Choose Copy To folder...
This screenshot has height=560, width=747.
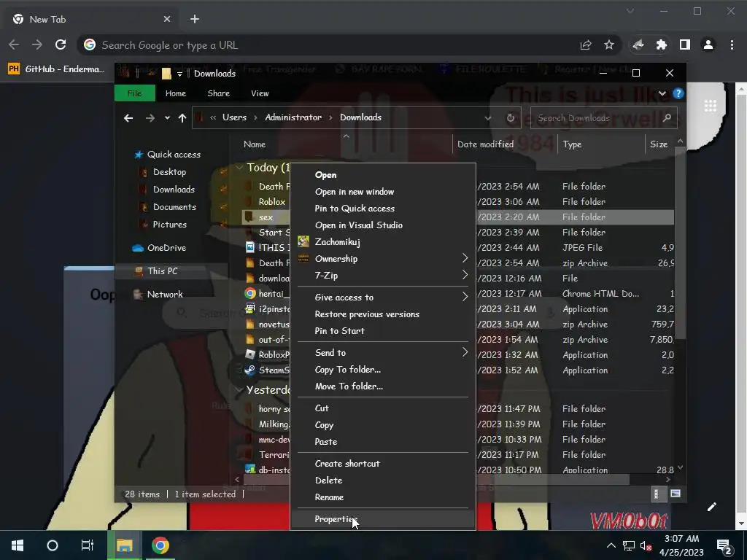tap(383, 369)
